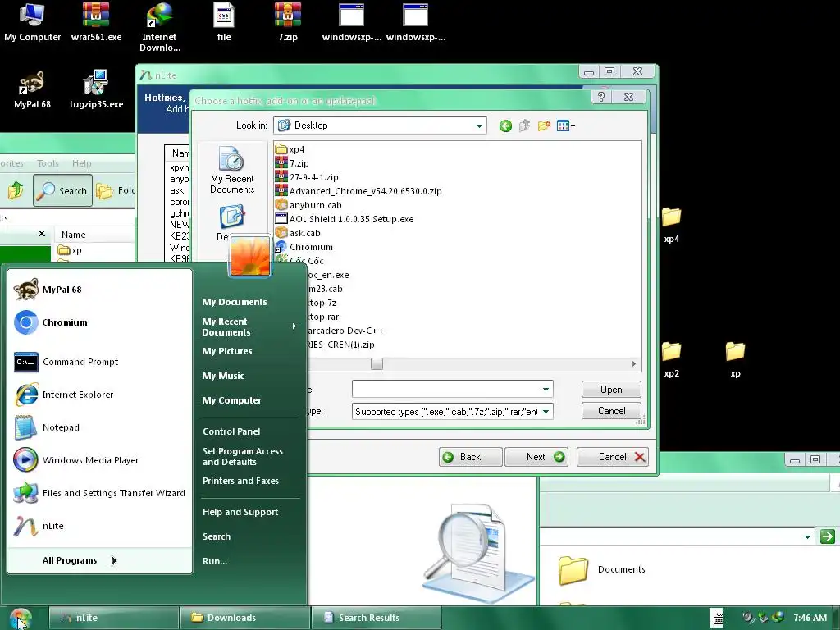Viewport: 840px width, 630px height.
Task: Expand the file name combo box
Action: 546,390
